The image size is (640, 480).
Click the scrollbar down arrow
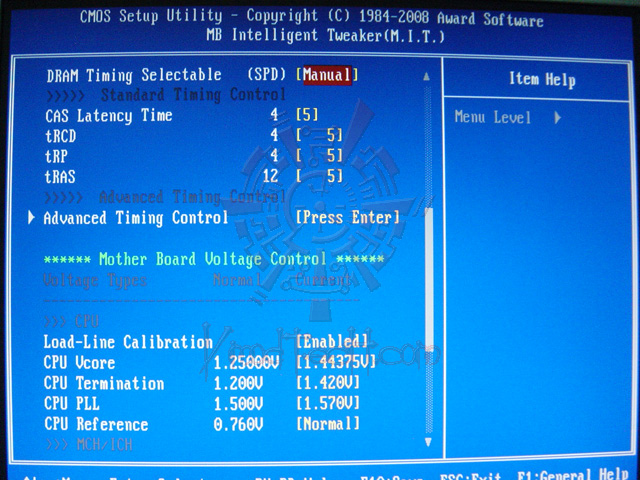428,442
